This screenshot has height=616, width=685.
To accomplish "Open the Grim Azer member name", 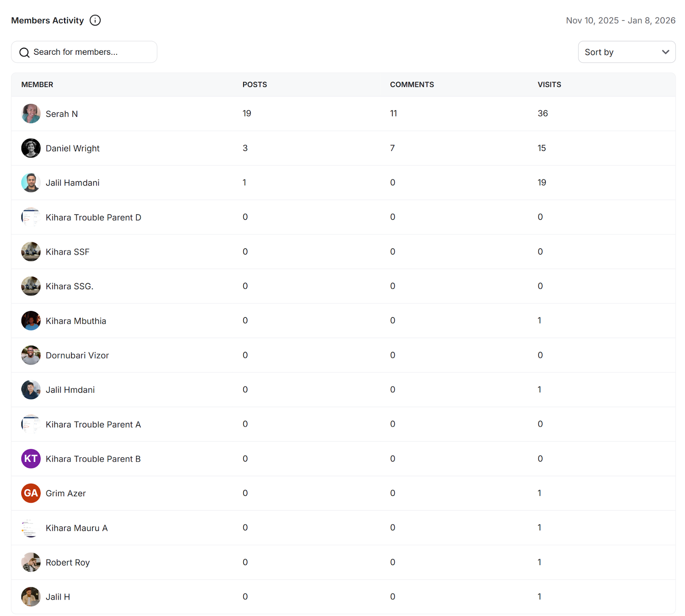I will [x=66, y=493].
